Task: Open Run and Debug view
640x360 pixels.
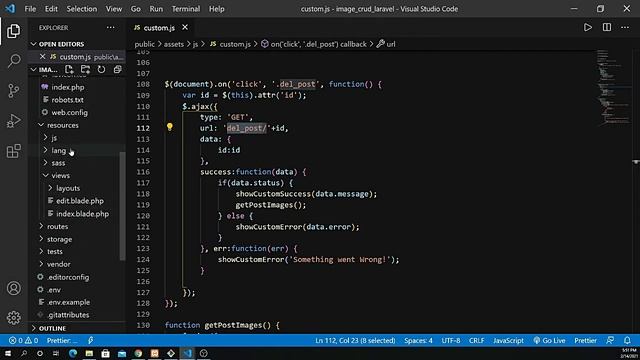Action: pos(13,121)
